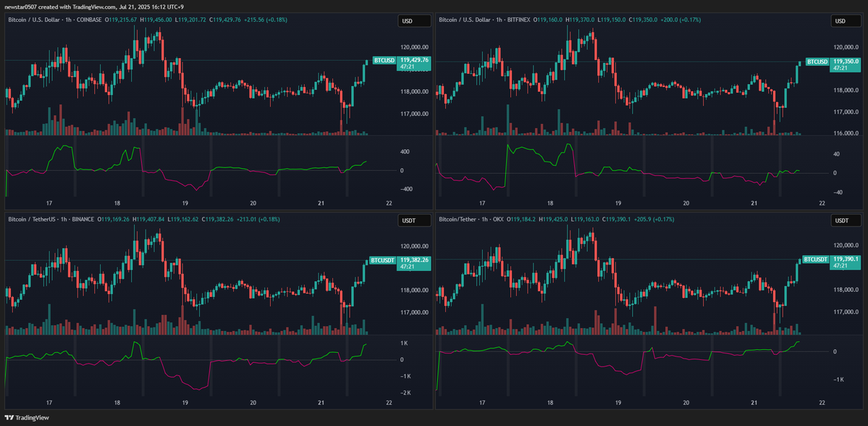Click the BITFINEX chart title 'Bitcoin / U.S. Dollar'
The width and height of the screenshot is (868, 426).
click(x=464, y=20)
